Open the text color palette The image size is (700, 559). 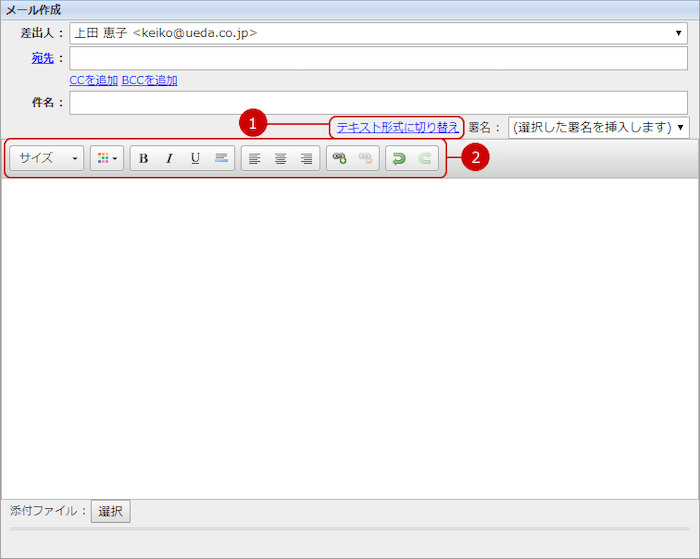[107, 158]
